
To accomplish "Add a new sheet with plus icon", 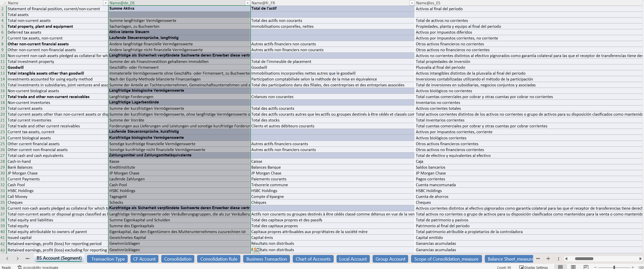I will coord(548,259).
